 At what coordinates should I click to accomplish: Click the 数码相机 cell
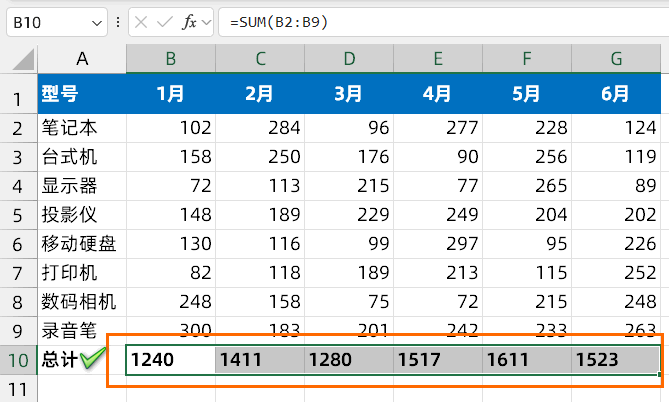pos(82,302)
